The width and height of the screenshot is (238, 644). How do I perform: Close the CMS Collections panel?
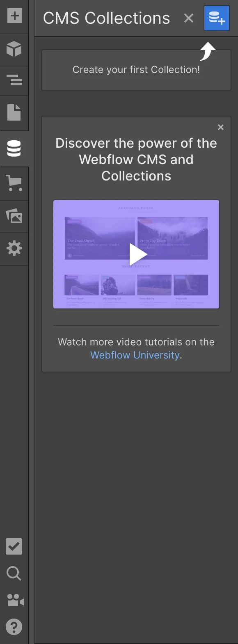[189, 18]
